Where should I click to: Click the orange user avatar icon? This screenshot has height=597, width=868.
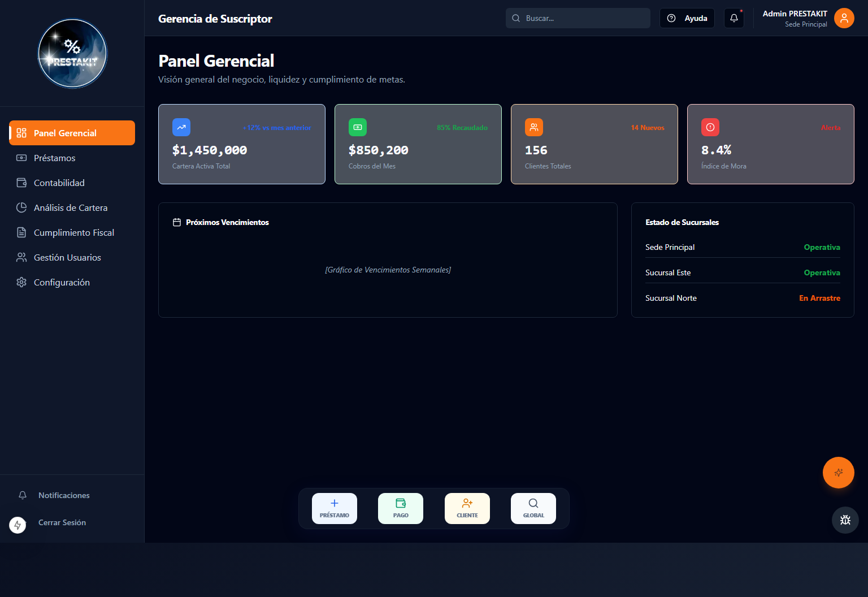click(844, 18)
